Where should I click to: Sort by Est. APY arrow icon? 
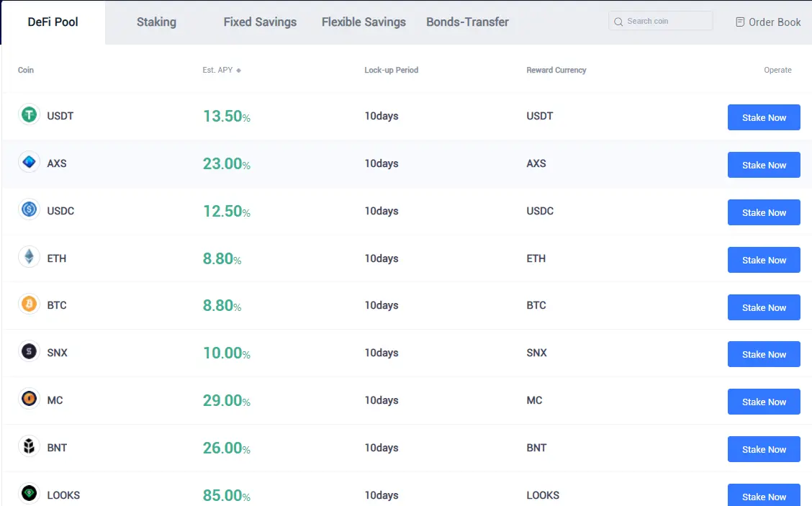239,71
